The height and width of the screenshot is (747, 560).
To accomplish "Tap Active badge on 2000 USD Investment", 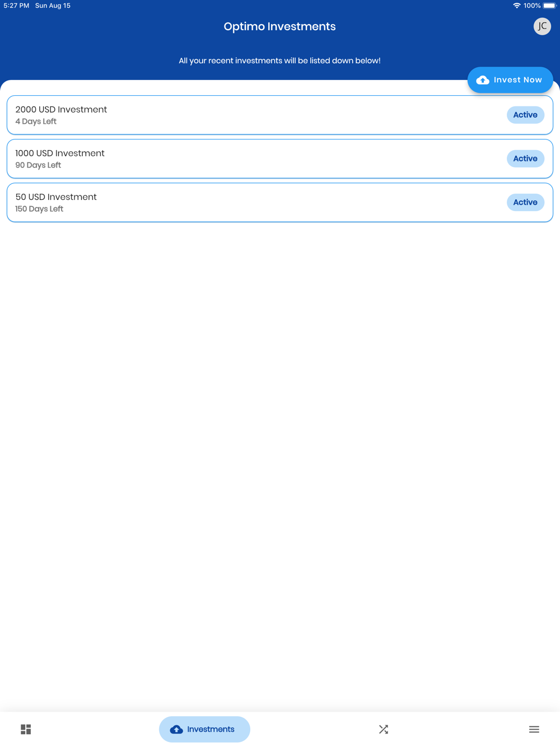I will [x=525, y=115].
